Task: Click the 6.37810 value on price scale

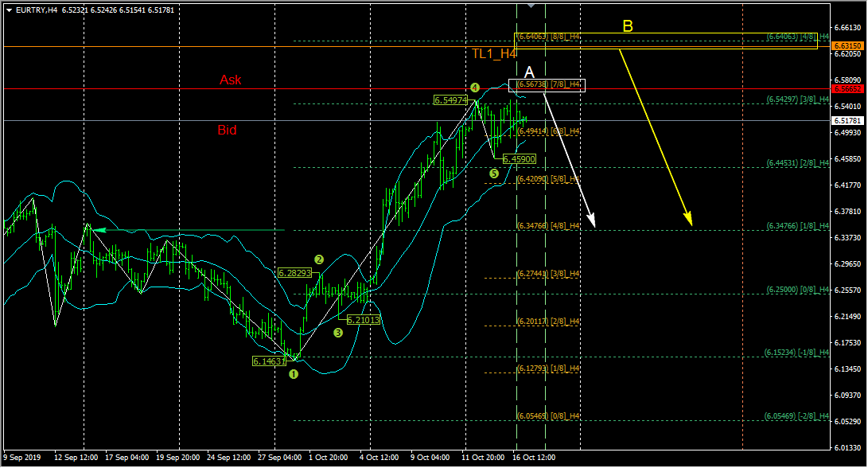Action: (847, 212)
